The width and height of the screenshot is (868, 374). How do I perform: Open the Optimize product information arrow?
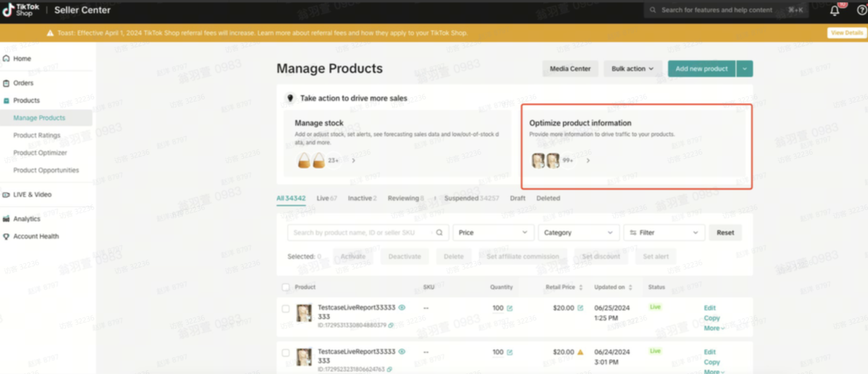point(588,161)
